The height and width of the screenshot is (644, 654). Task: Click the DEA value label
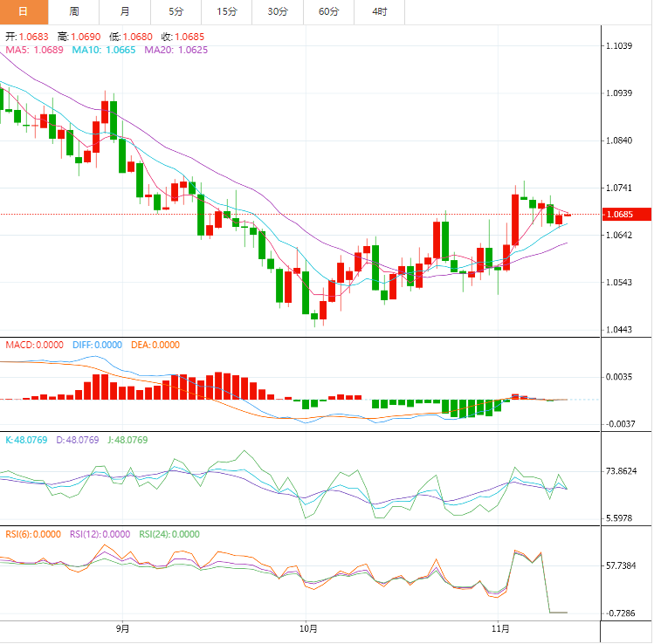(x=155, y=345)
